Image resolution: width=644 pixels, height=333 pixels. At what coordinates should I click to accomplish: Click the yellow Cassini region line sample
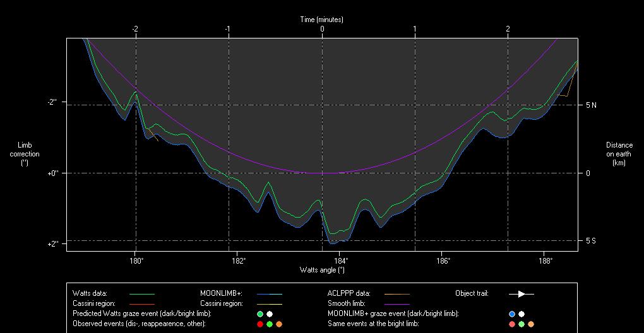click(269, 304)
